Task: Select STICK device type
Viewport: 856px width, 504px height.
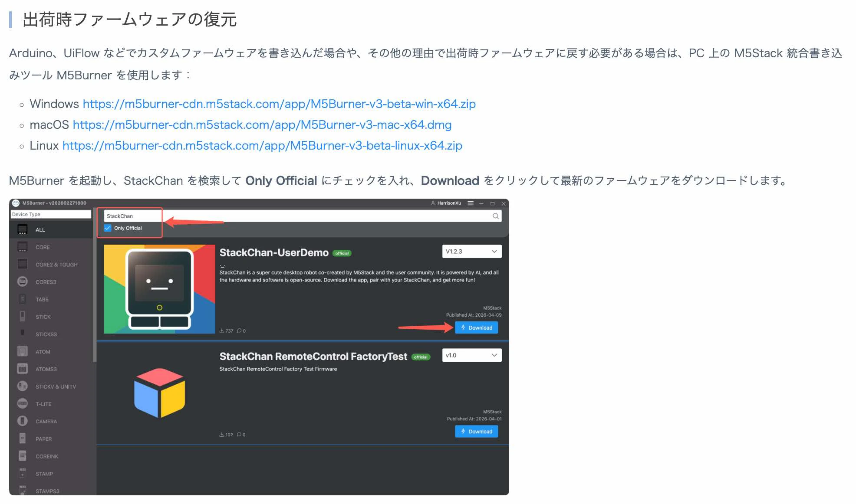Action: pos(51,317)
